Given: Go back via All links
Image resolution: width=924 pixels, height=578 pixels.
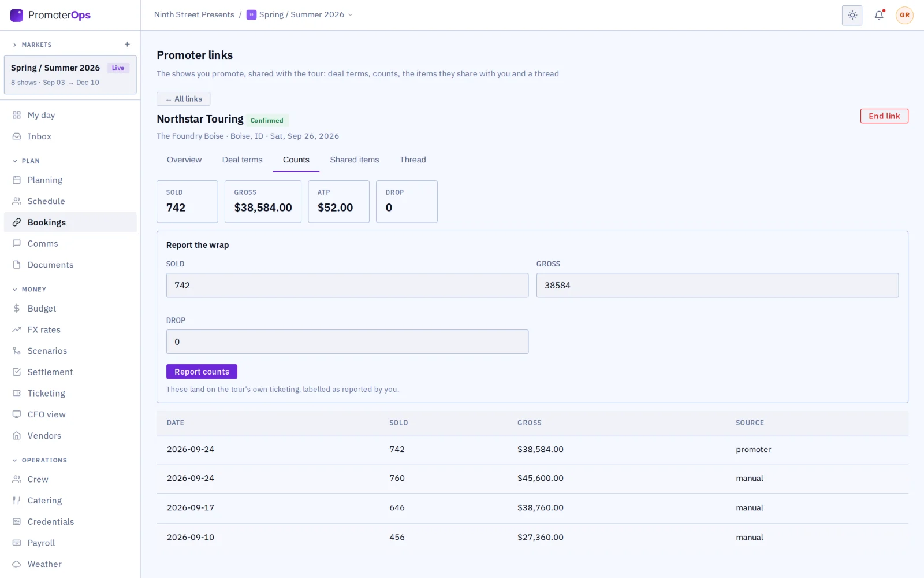Looking at the screenshot, I should tap(184, 99).
